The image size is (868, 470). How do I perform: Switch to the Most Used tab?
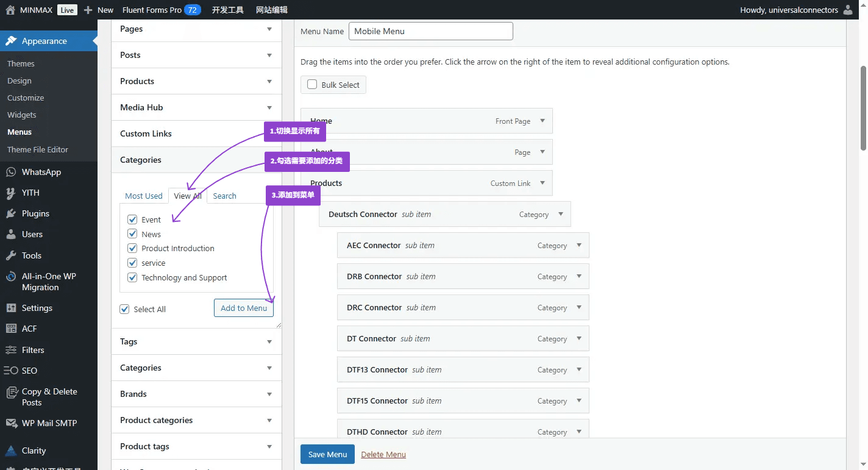pos(144,196)
